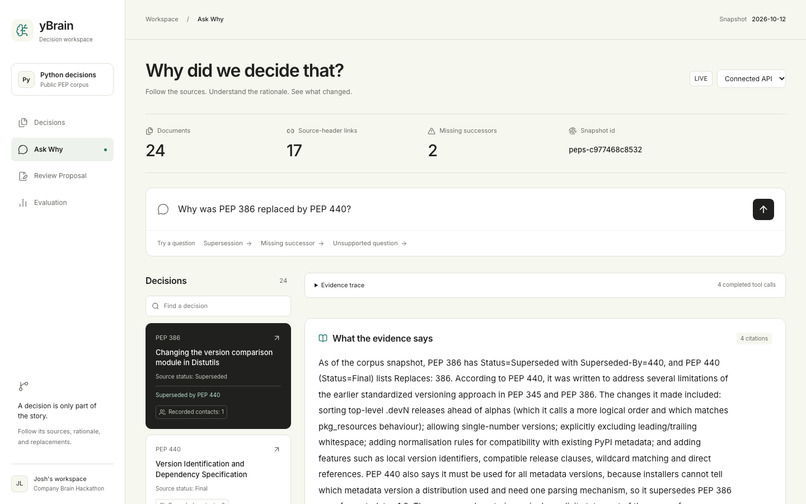This screenshot has height=504, width=806.
Task: Try the Unsupported question sample
Action: 370,243
